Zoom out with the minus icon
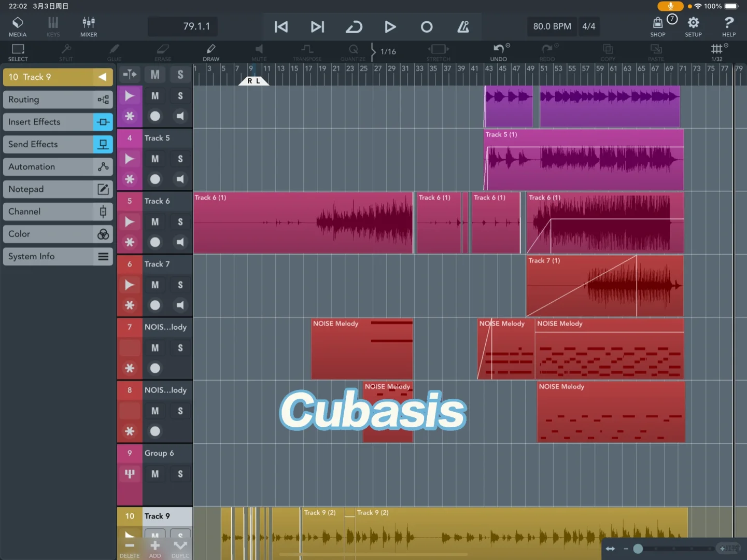 tap(626, 549)
